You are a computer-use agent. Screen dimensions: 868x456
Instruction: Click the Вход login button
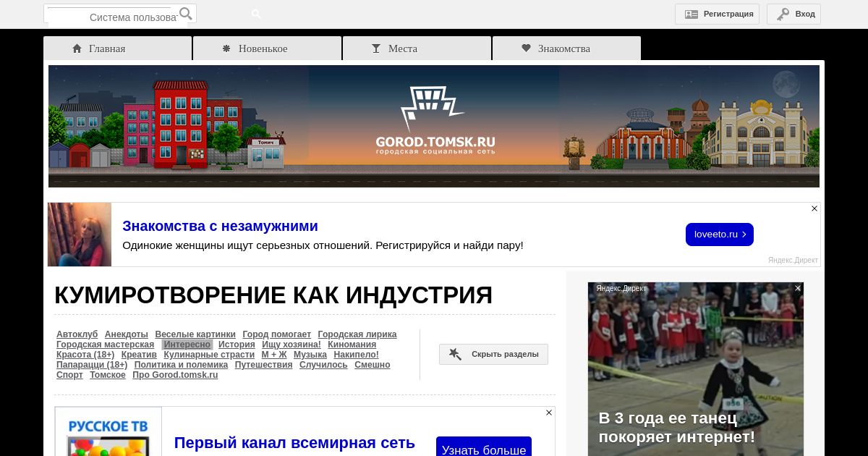point(793,14)
